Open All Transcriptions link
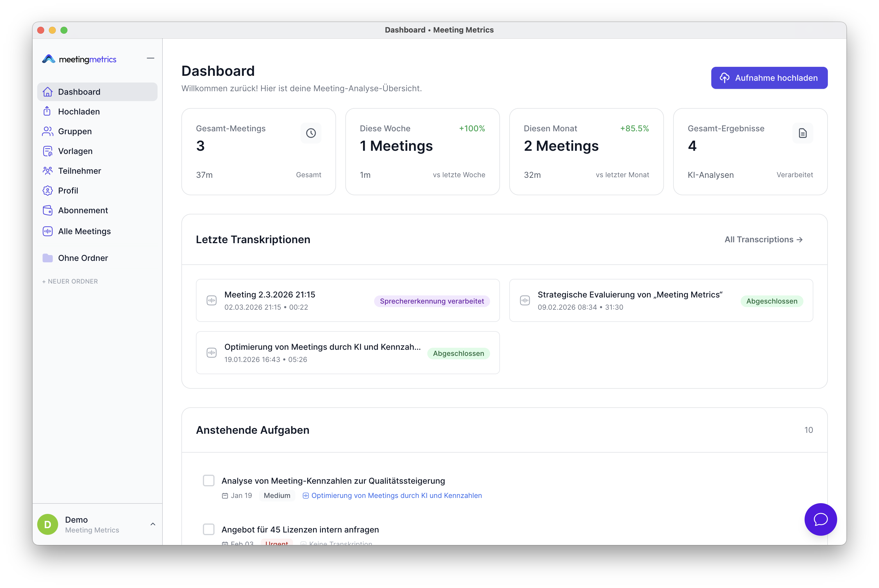The width and height of the screenshot is (879, 588). pos(763,240)
